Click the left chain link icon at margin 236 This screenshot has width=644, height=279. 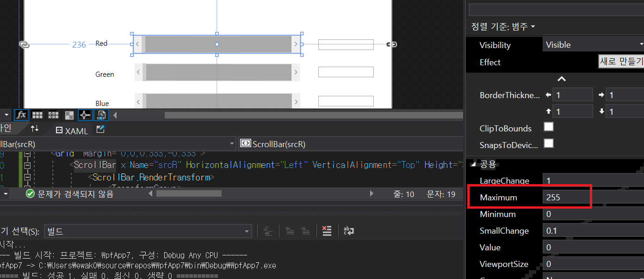click(25, 44)
